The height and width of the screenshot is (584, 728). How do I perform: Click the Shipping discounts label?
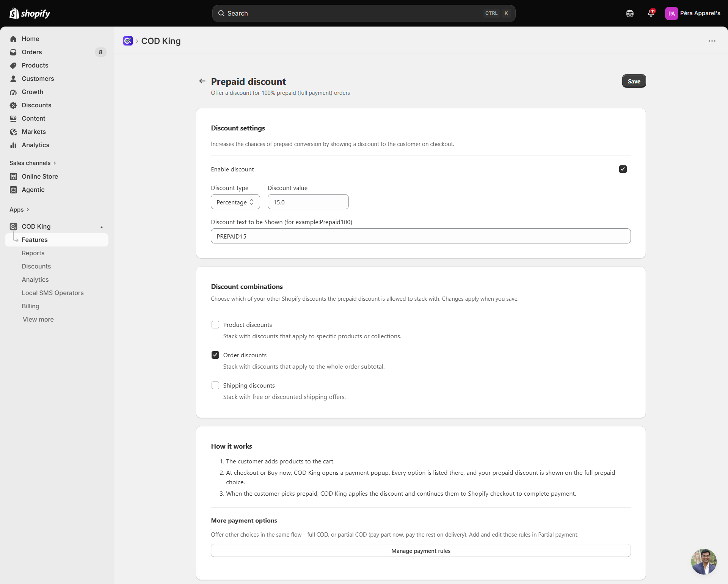pos(249,386)
